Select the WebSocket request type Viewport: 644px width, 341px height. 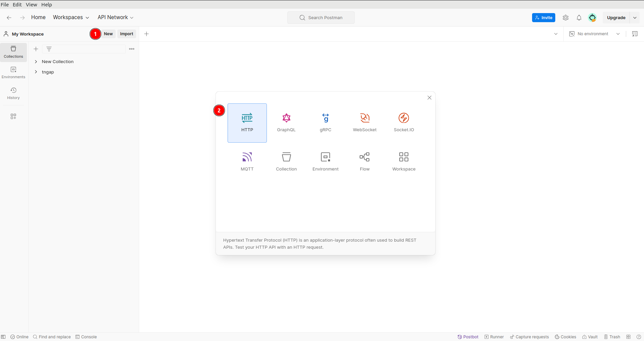pos(365,123)
